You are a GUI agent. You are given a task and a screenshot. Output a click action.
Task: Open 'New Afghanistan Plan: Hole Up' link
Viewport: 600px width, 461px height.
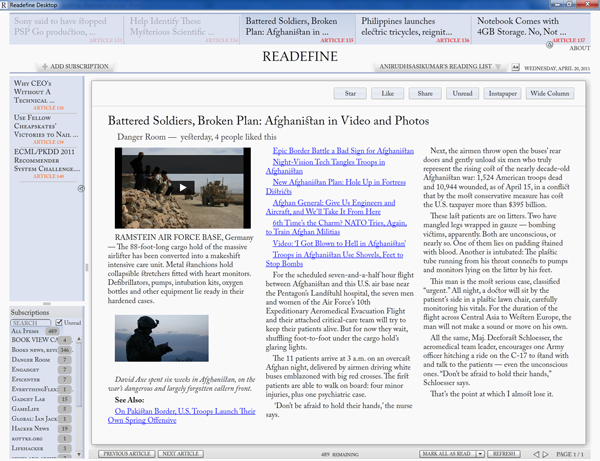[336, 187]
